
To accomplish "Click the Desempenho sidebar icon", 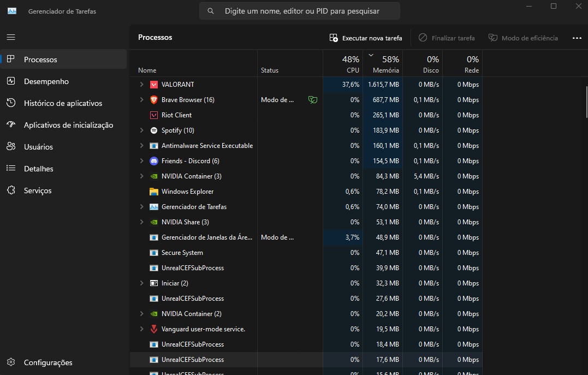I will [x=11, y=81].
